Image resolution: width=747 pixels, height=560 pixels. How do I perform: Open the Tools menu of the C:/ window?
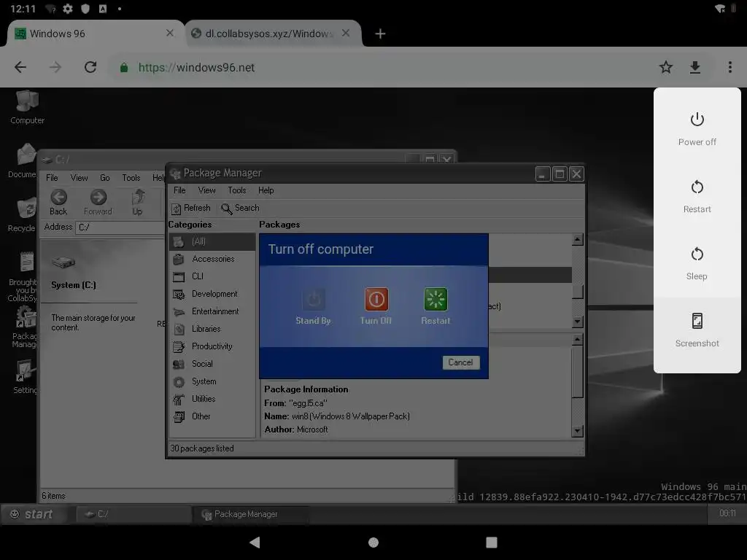coord(131,178)
